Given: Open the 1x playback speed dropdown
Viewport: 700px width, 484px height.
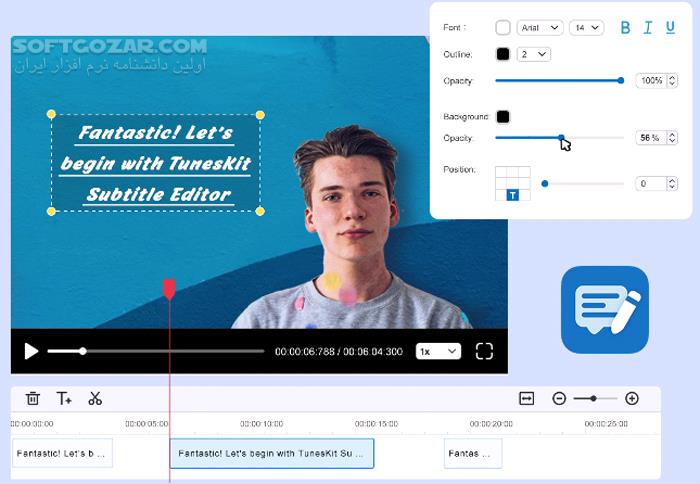Looking at the screenshot, I should [x=438, y=351].
